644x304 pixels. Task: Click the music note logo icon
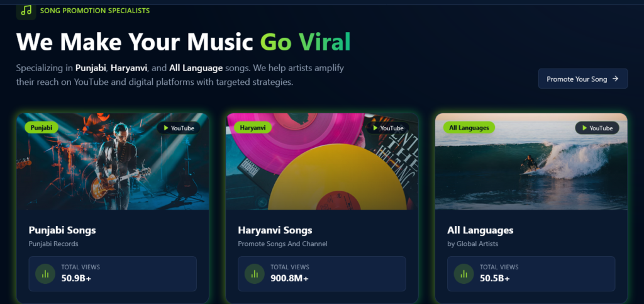click(x=26, y=10)
